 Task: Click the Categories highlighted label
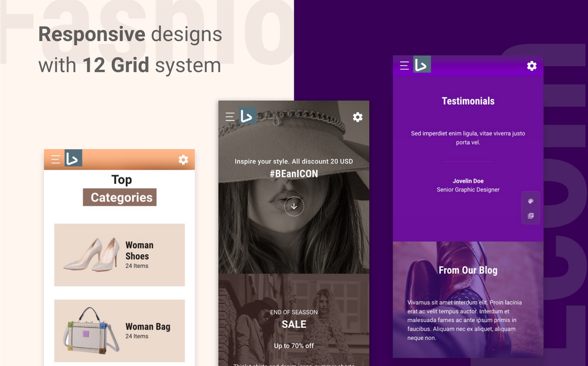(119, 197)
